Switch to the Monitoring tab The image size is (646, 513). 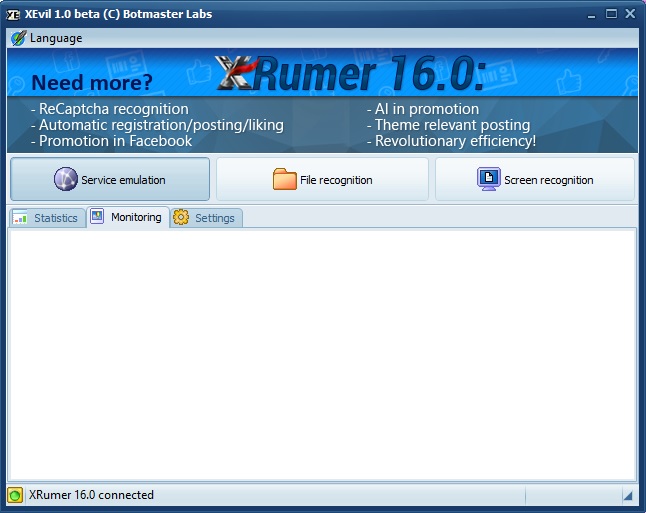(128, 217)
